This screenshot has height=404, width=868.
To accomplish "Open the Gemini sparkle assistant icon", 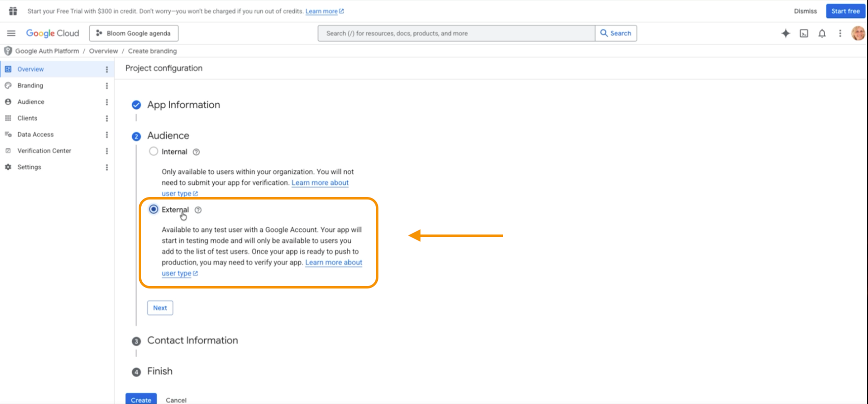I will [x=785, y=33].
